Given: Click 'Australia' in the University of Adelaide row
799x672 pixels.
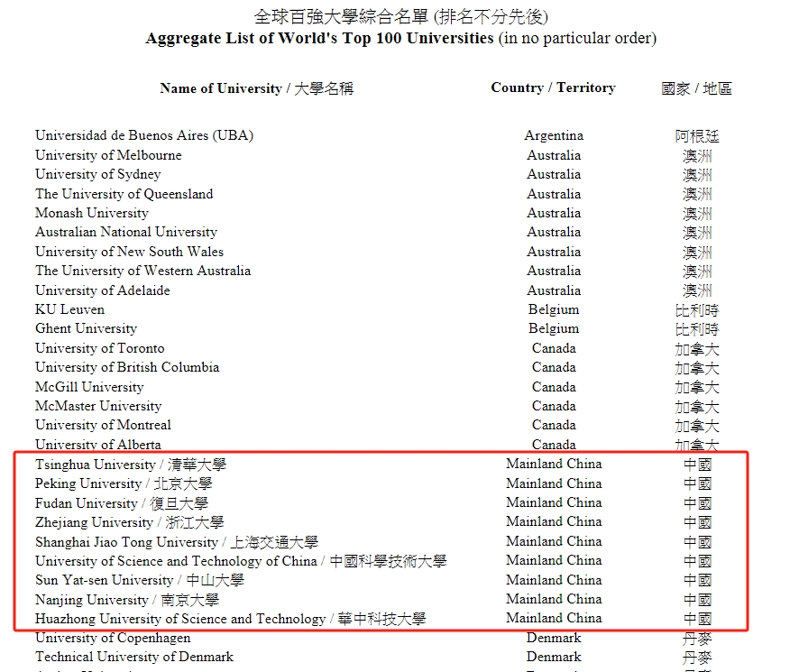Looking at the screenshot, I should pyautogui.click(x=554, y=290).
